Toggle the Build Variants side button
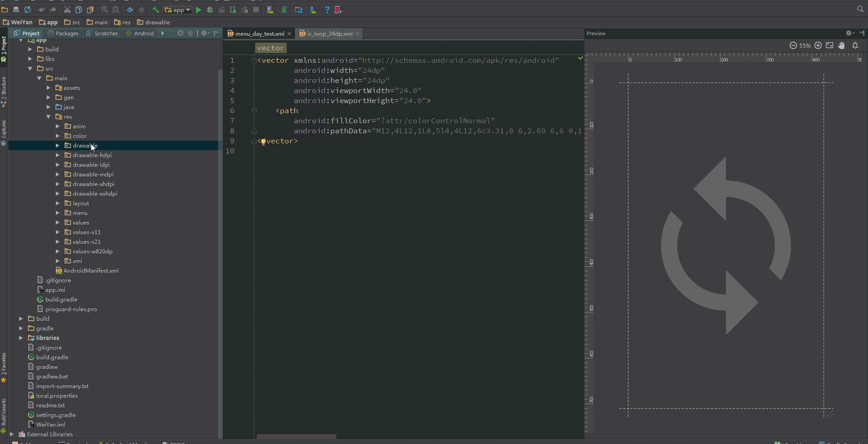The image size is (868, 444). [4, 415]
